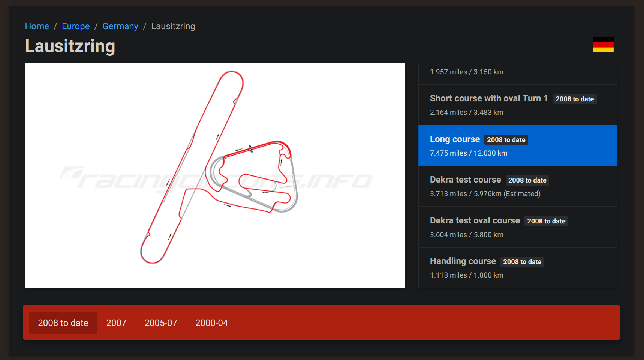
Task: Click the 2008 to date badge on Long course
Action: click(506, 140)
